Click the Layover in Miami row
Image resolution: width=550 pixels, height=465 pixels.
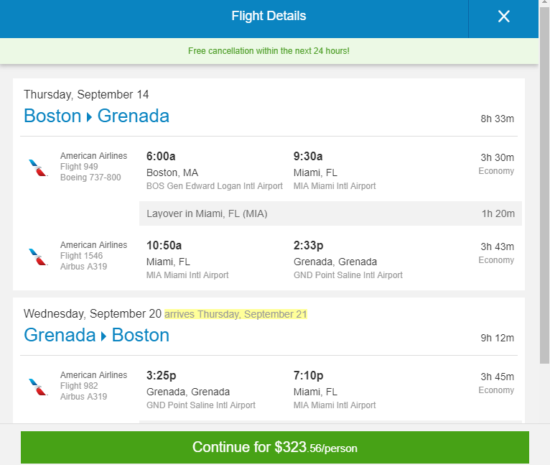click(330, 214)
